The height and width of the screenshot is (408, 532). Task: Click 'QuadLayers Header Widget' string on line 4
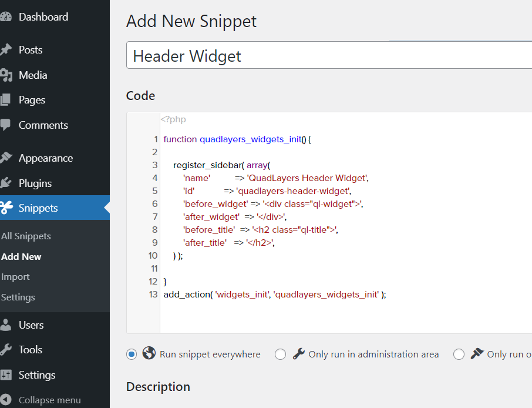point(307,178)
